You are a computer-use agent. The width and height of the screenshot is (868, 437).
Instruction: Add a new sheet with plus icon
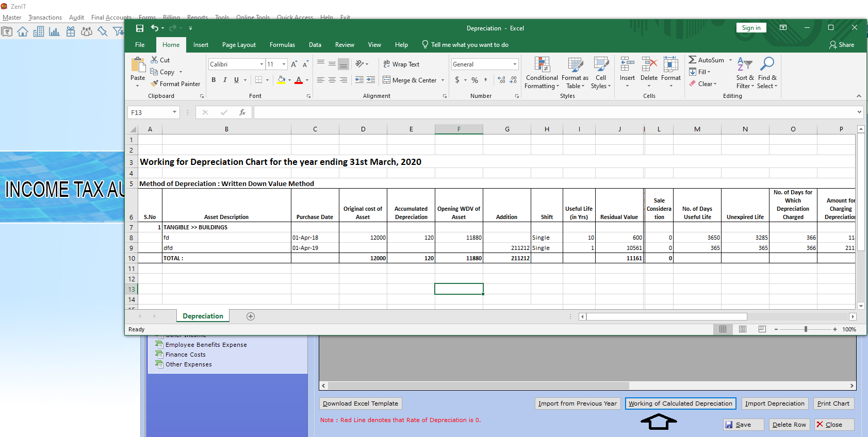tap(251, 316)
